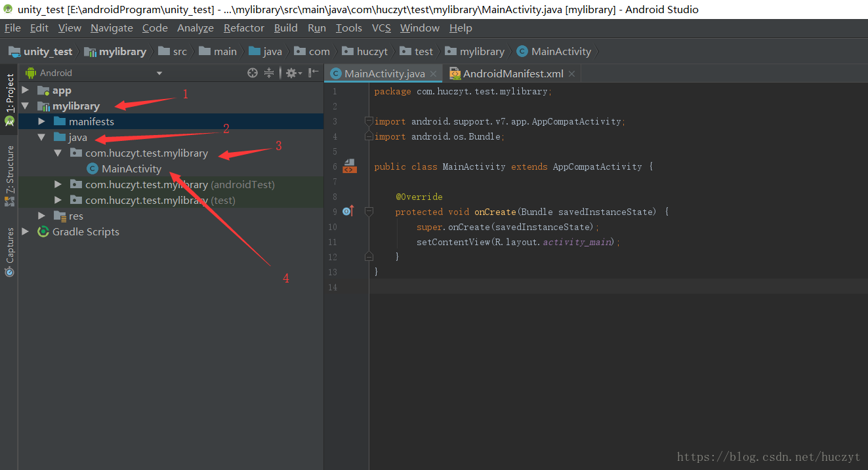Click the Gradle Scripts icon in the tree
Viewport: 868px width, 470px height.
pos(43,231)
